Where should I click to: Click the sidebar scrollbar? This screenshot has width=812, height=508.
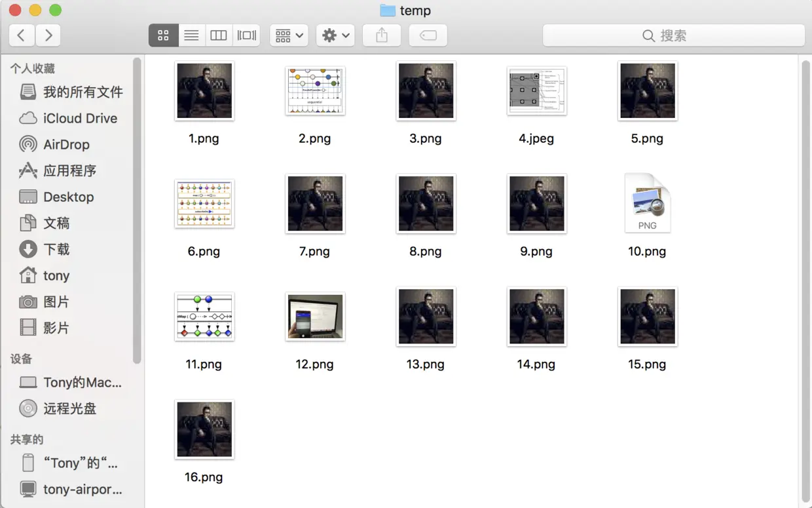coord(137,210)
